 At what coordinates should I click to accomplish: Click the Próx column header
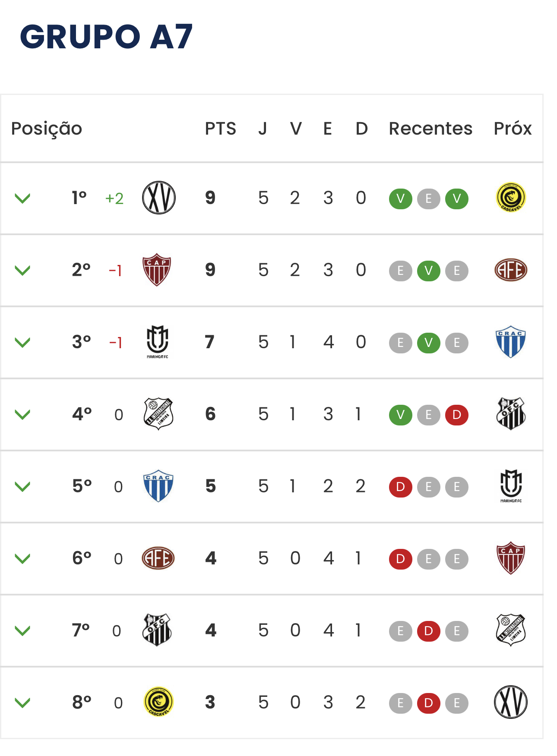(x=513, y=129)
